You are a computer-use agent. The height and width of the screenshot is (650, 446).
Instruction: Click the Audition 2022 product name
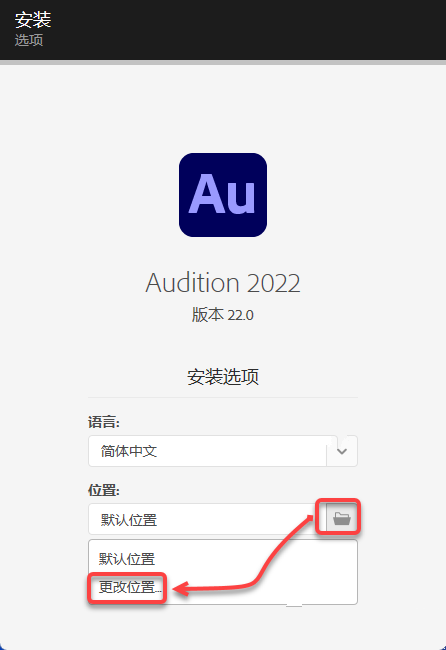tap(223, 283)
